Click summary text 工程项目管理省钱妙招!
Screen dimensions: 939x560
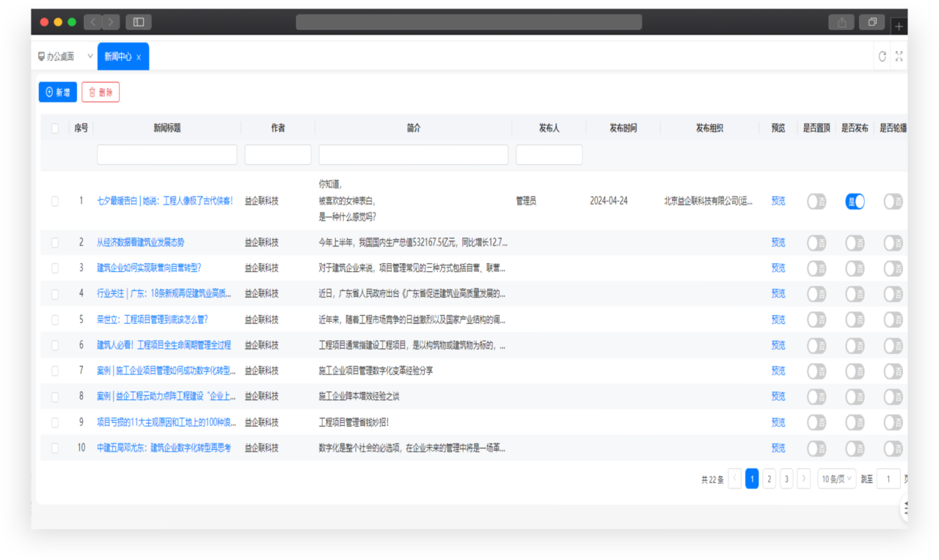(x=354, y=422)
